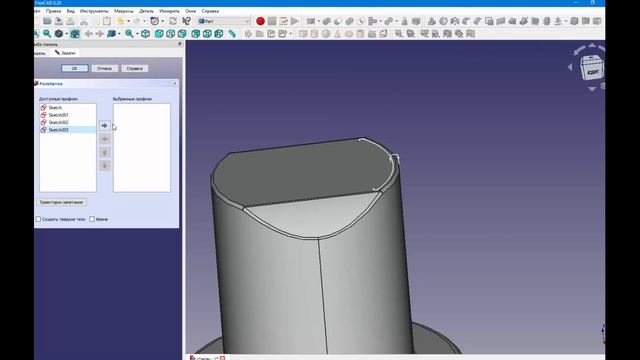Viewport: 640px width, 360px height.
Task: Click the forward navigation arrow icon
Action: point(100,34)
